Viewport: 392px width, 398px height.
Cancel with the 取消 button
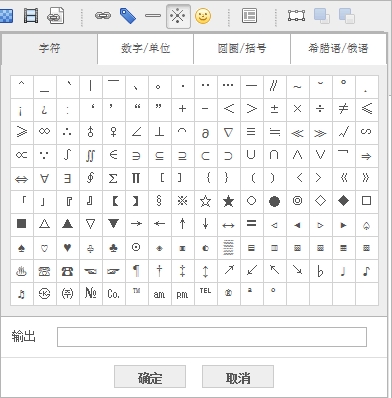(238, 377)
